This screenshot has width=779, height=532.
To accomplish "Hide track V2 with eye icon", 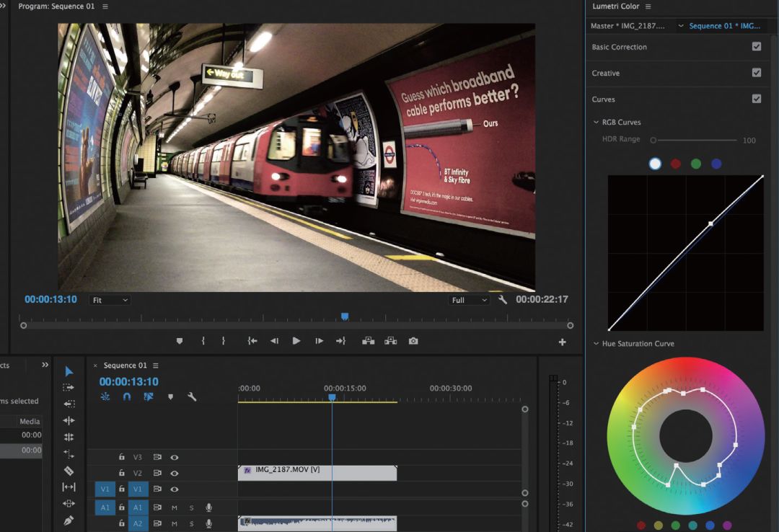I will pos(175,474).
